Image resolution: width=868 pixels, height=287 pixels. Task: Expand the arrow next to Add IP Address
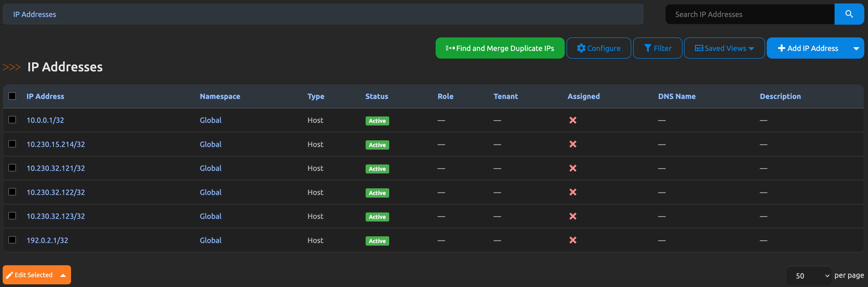click(x=856, y=48)
